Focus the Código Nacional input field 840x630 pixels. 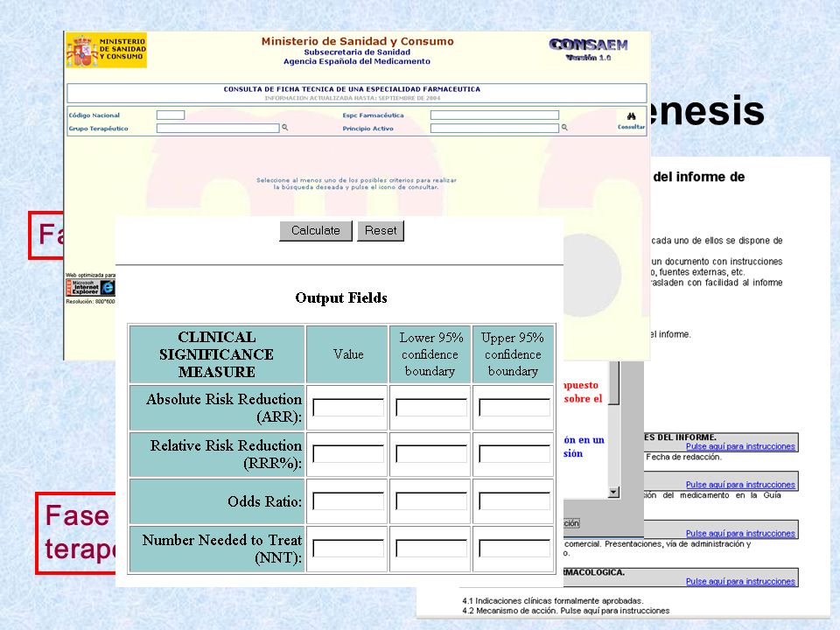click(171, 115)
